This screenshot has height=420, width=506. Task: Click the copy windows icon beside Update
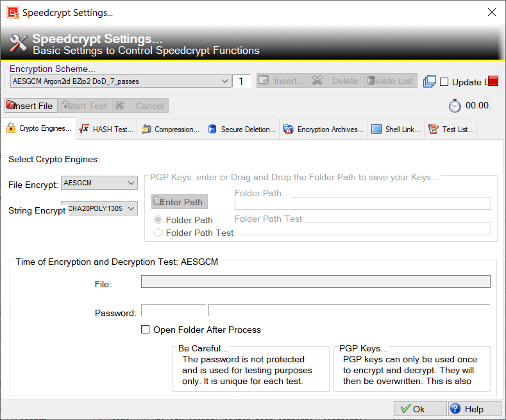429,81
